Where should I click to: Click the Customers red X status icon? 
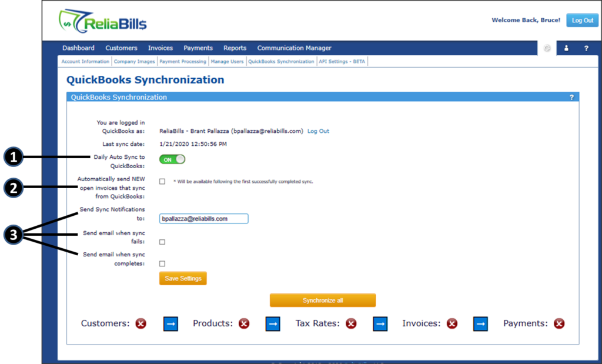point(141,323)
